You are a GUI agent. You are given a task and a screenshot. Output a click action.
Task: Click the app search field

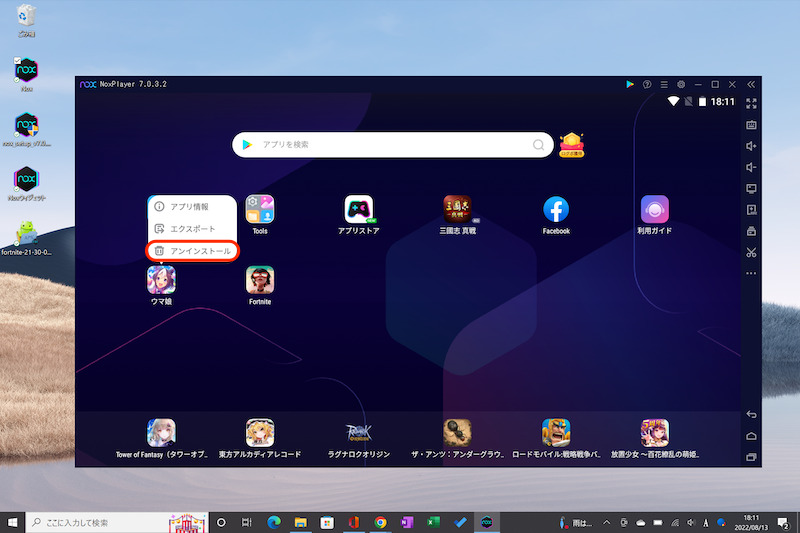tap(392, 145)
